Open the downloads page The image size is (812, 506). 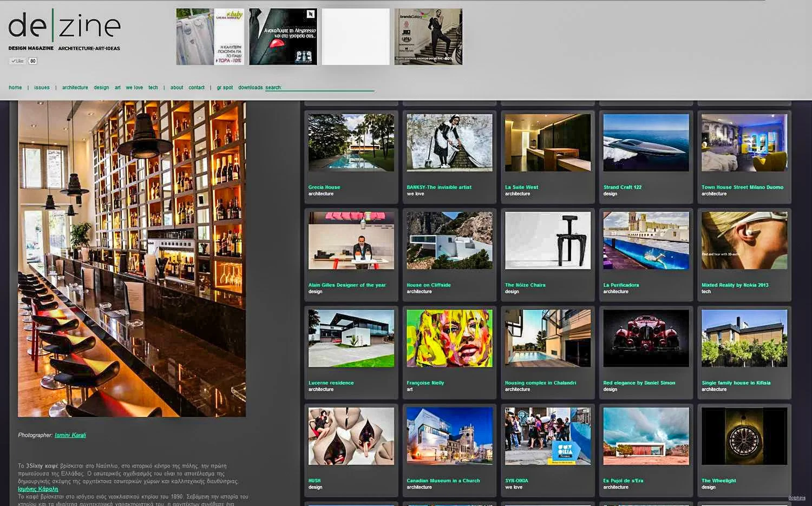click(x=250, y=88)
